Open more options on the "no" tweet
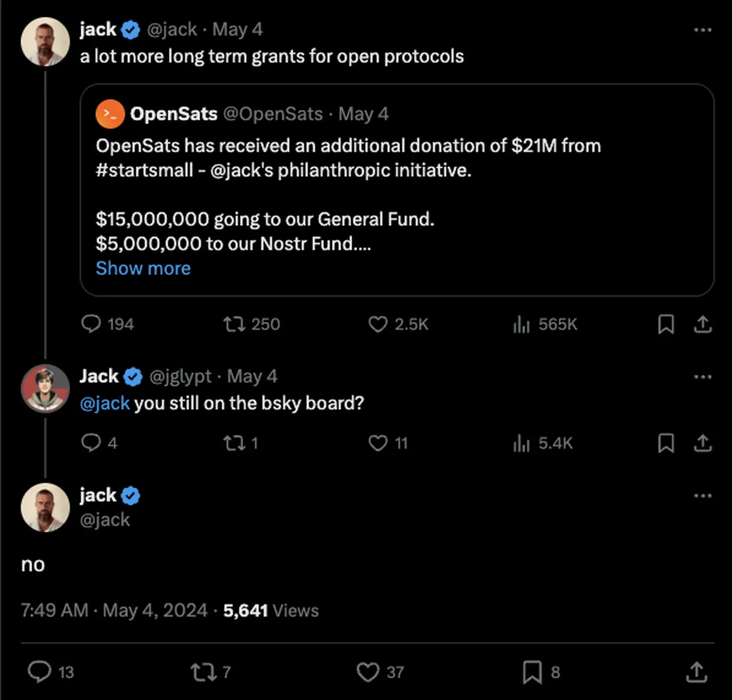This screenshot has height=700, width=732. [x=703, y=496]
